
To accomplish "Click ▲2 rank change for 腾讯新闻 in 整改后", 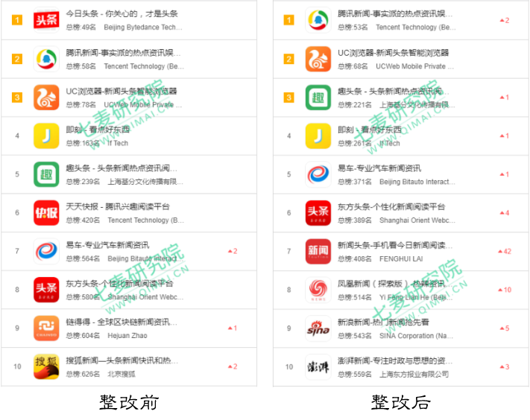I will coord(505,20).
